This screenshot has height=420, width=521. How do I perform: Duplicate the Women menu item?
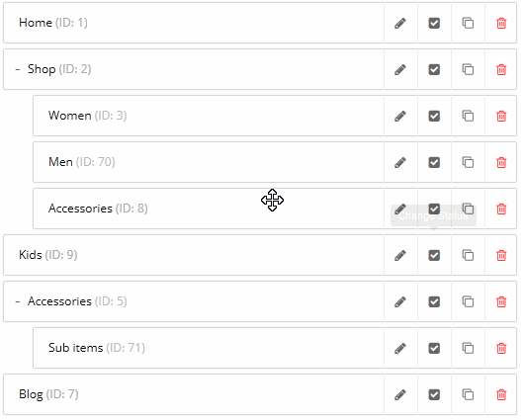[x=468, y=116]
